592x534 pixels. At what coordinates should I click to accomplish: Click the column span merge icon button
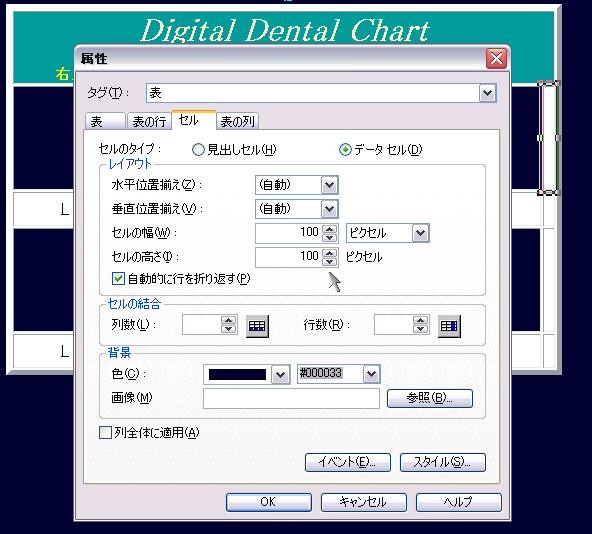tap(257, 326)
